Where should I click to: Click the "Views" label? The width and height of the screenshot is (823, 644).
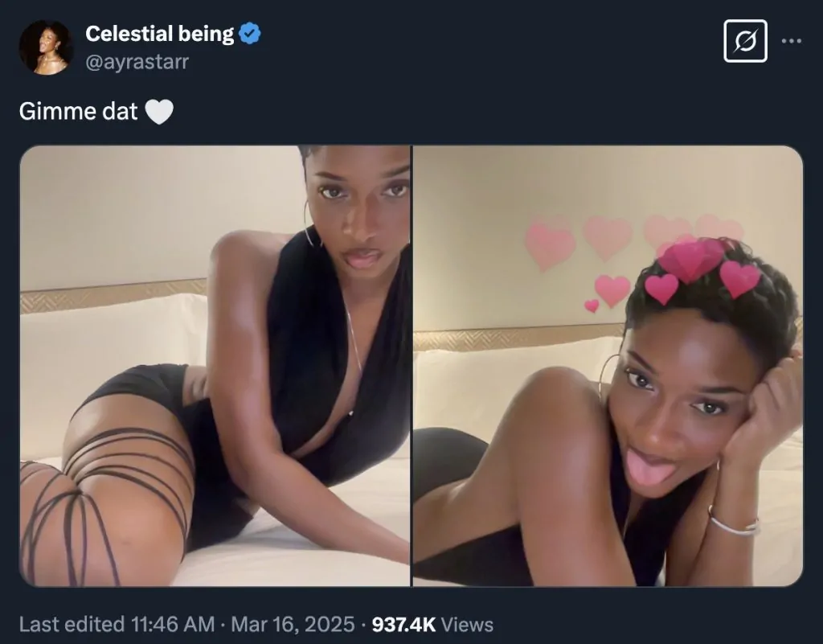point(468,625)
